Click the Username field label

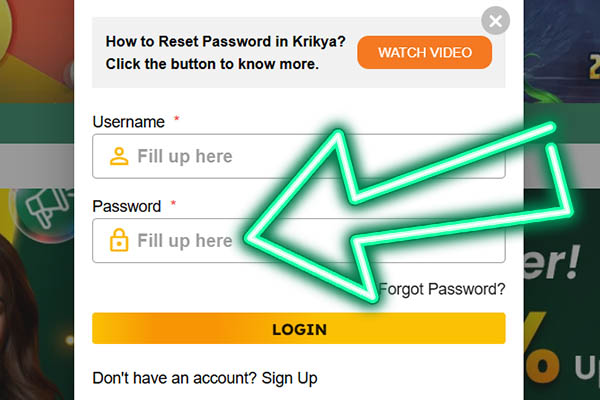(128, 122)
